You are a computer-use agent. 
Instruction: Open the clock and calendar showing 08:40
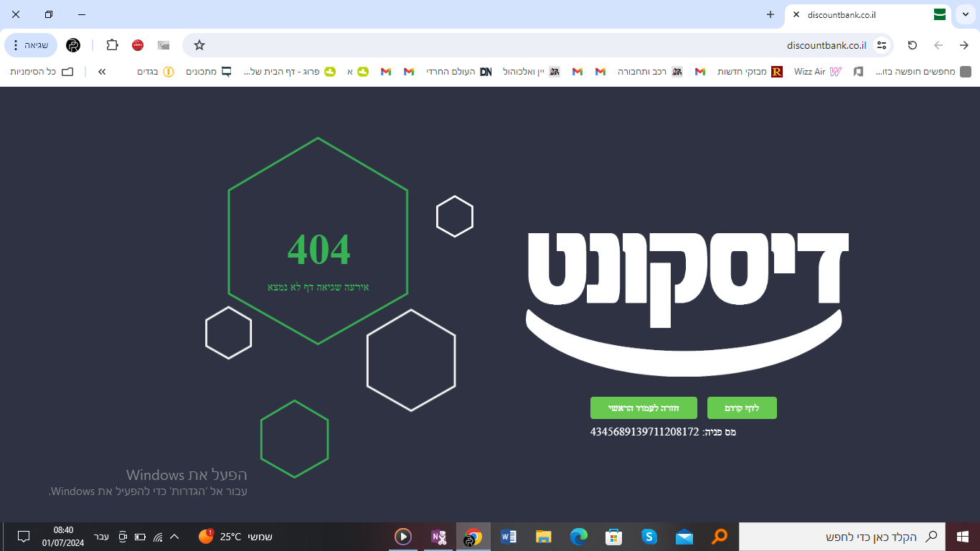[x=63, y=537]
